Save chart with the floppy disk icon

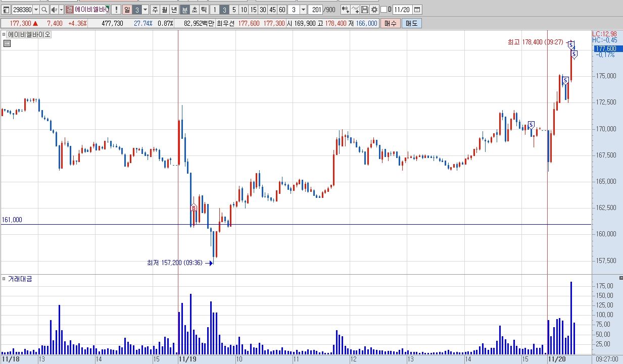click(365, 10)
